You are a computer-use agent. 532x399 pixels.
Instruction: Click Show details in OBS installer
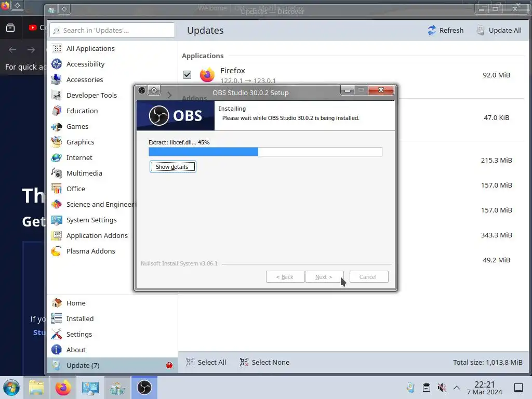tap(172, 167)
